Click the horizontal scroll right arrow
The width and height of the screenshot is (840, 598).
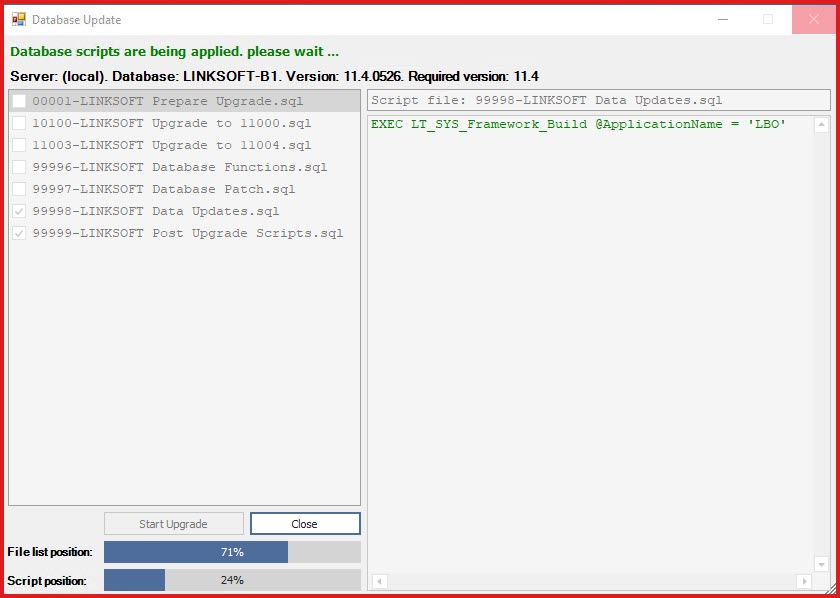[x=804, y=581]
